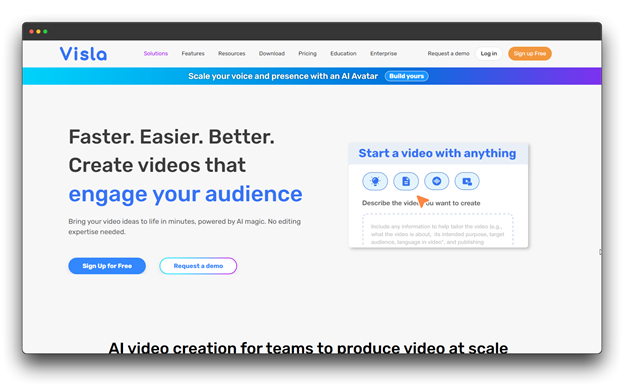Click Build yours in the banner
The height and width of the screenshot is (387, 624).
(x=406, y=76)
